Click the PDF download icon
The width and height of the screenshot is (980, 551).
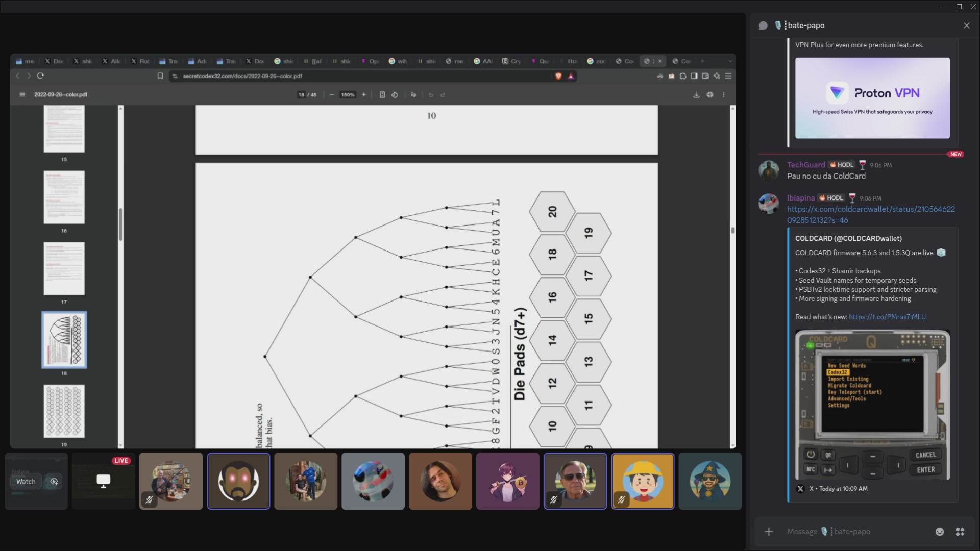[x=696, y=95]
